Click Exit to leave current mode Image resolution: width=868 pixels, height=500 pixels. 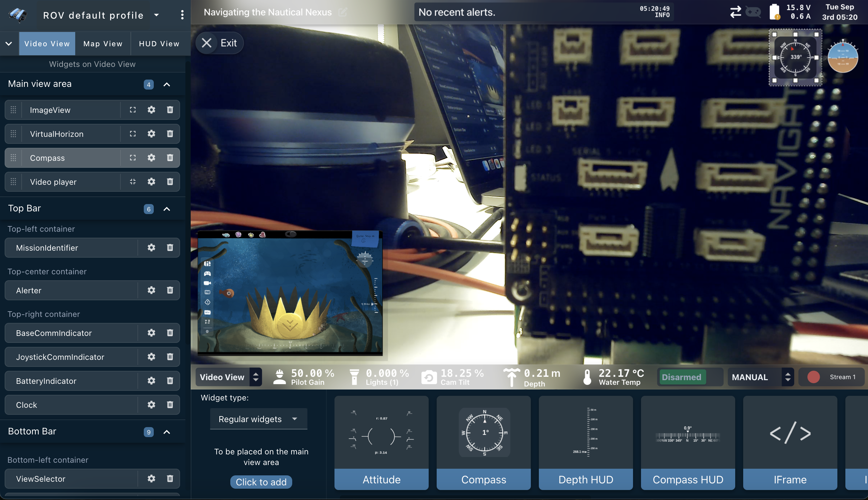[x=221, y=42]
